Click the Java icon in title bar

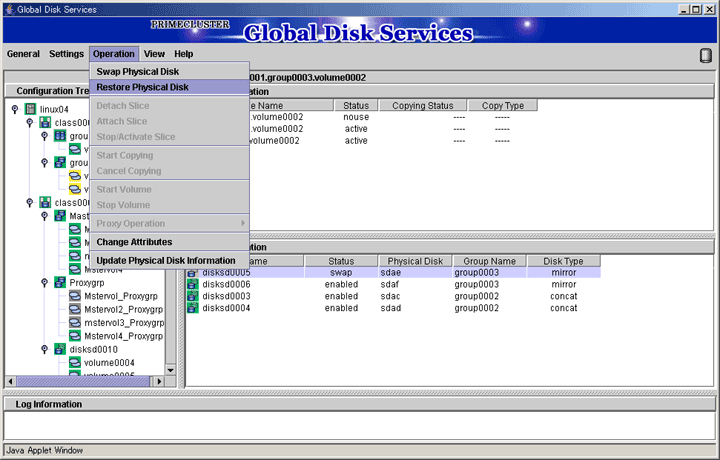(10, 9)
